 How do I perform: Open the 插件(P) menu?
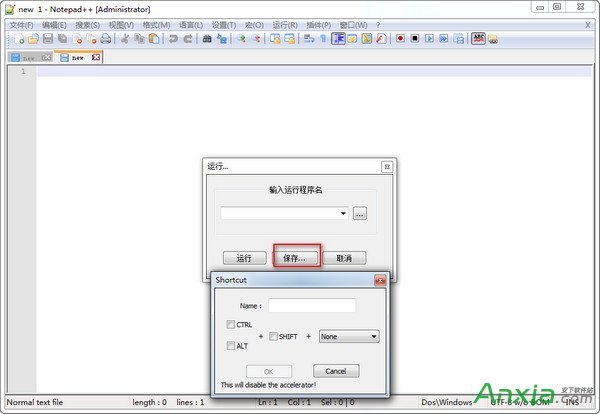click(318, 25)
